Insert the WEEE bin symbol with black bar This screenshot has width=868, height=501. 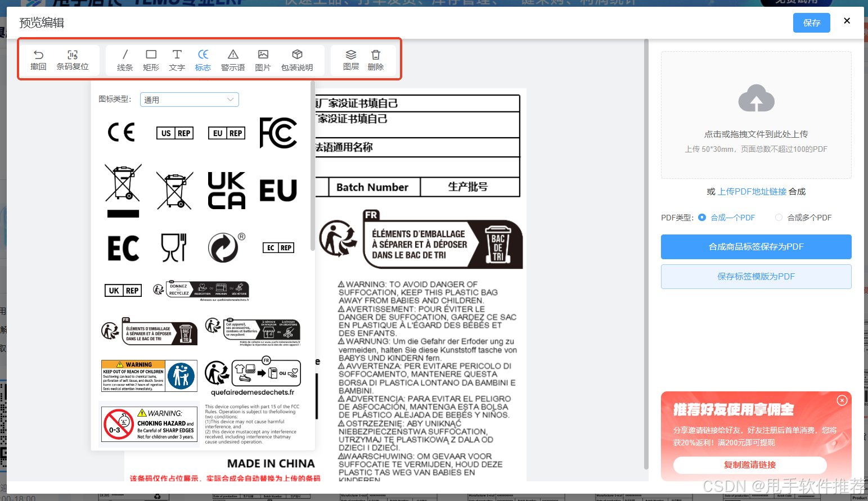coord(123,191)
